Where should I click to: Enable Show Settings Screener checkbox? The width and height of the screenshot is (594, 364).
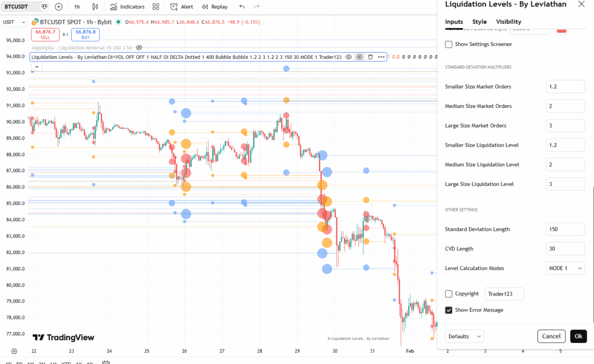(449, 44)
